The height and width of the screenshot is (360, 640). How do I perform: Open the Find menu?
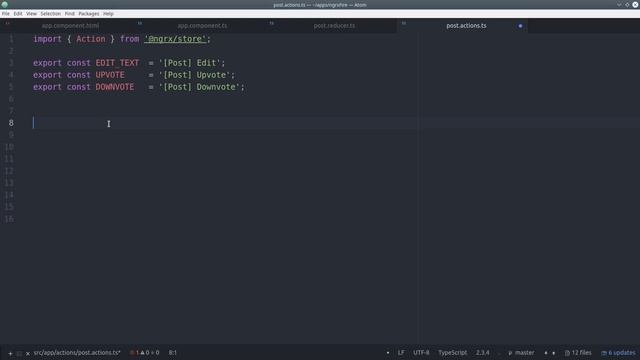[69, 13]
